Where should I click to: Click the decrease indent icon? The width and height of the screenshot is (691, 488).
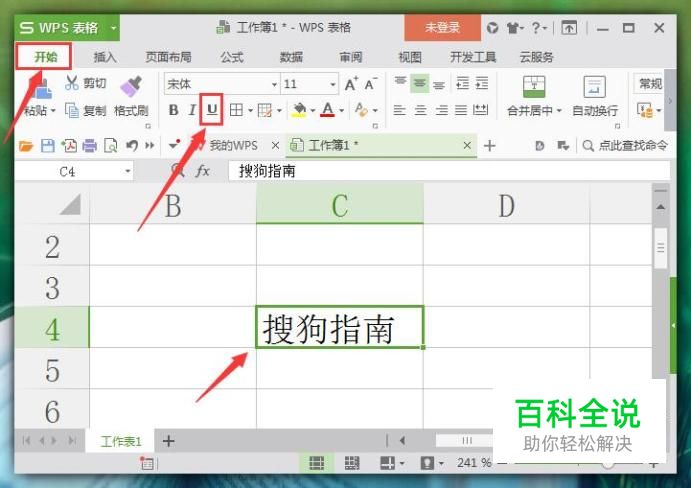pyautogui.click(x=462, y=83)
